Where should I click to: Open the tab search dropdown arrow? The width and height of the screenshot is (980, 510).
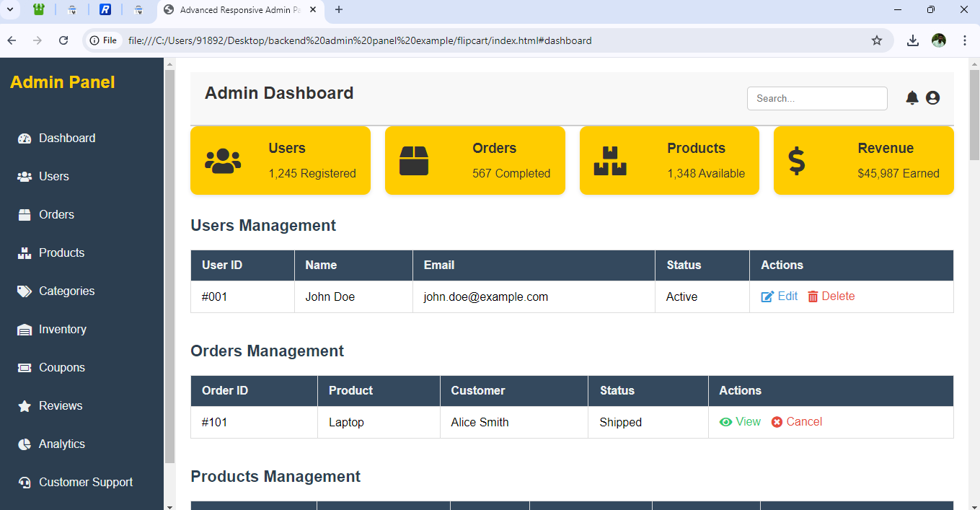10,9
